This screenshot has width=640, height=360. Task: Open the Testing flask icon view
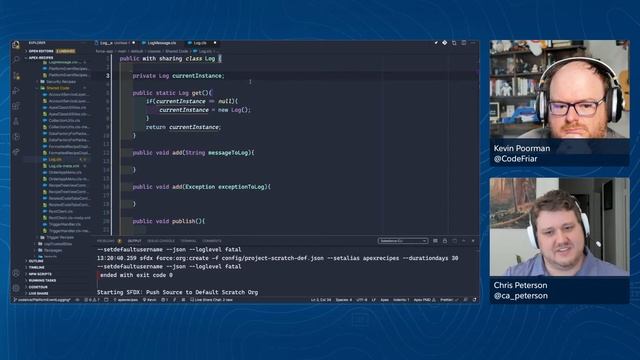tap(16, 121)
